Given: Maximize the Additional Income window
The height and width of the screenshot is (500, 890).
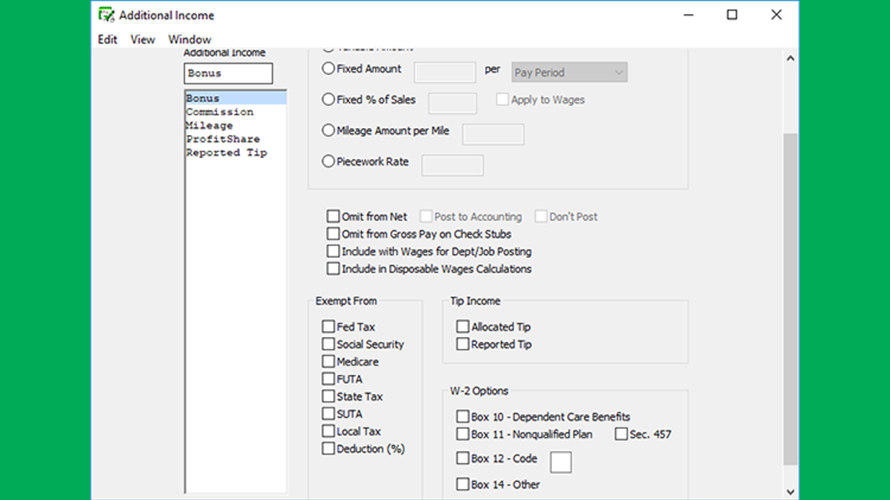Looking at the screenshot, I should point(732,15).
